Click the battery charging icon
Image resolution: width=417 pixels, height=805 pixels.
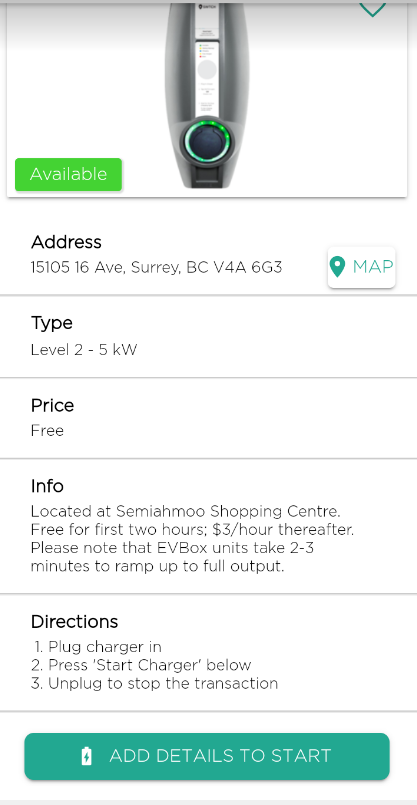[x=87, y=756]
